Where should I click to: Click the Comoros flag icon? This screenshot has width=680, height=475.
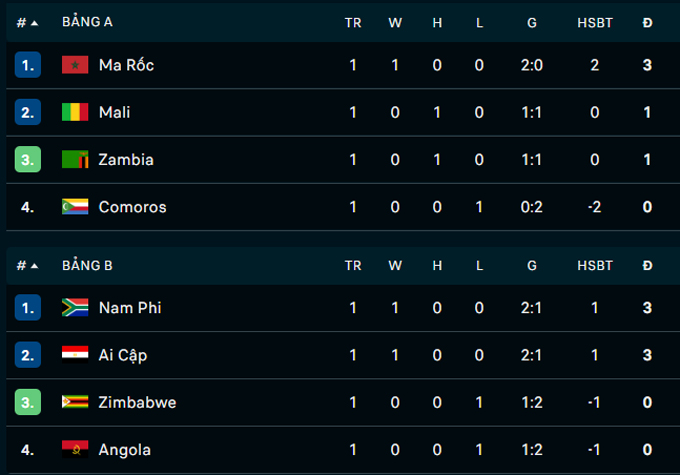pyautogui.click(x=75, y=207)
